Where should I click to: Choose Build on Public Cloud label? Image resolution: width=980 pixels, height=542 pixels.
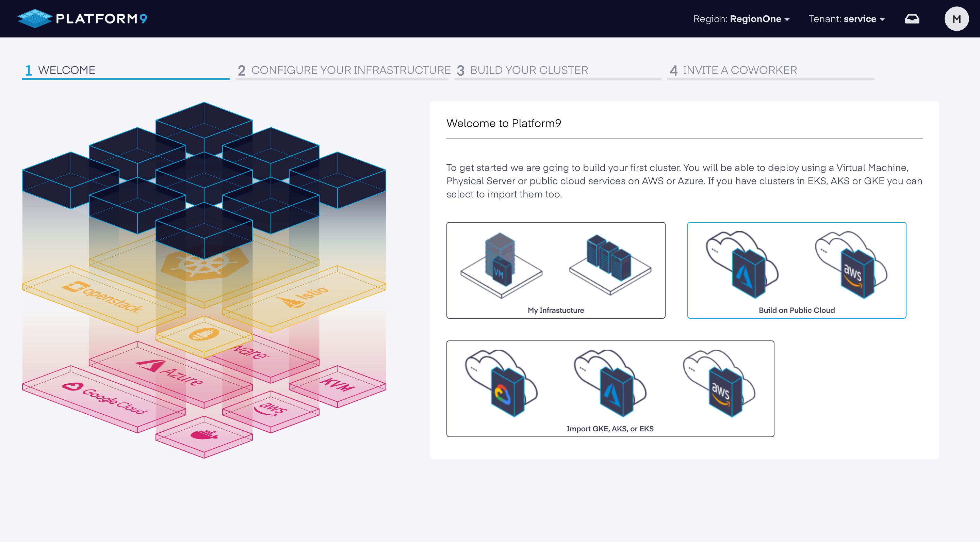pyautogui.click(x=796, y=310)
